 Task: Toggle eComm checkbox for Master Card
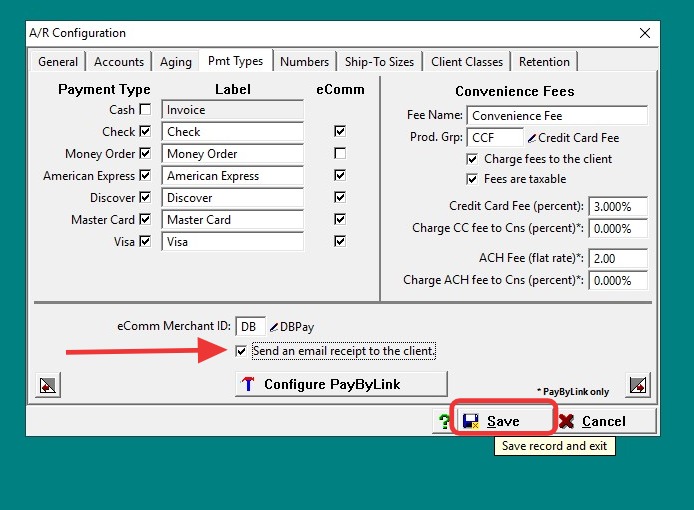coord(340,219)
